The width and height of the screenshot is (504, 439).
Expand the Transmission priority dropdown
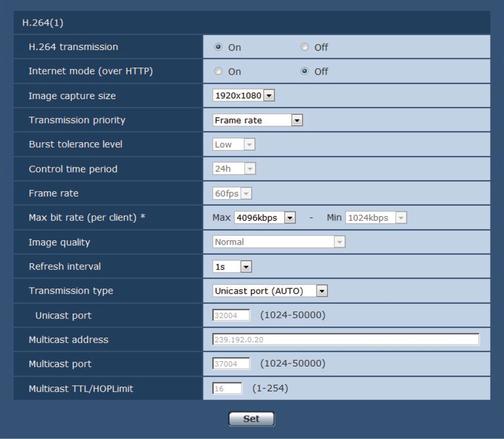tap(258, 120)
